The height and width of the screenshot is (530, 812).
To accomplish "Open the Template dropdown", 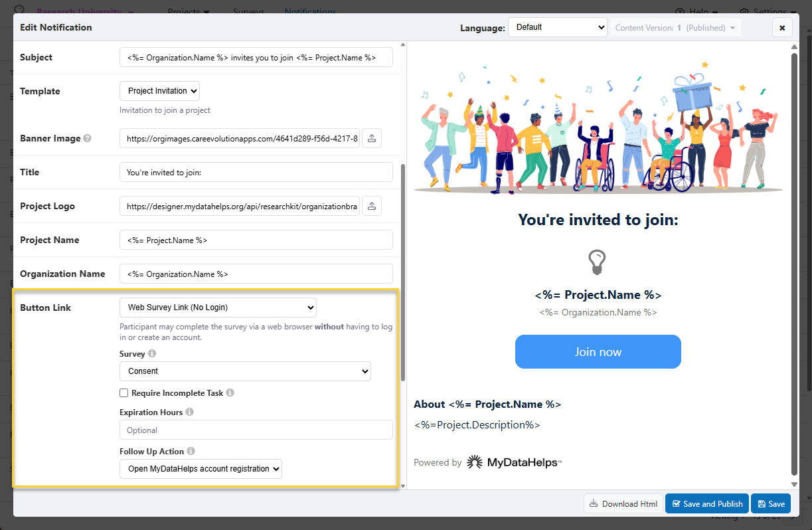I will click(159, 91).
